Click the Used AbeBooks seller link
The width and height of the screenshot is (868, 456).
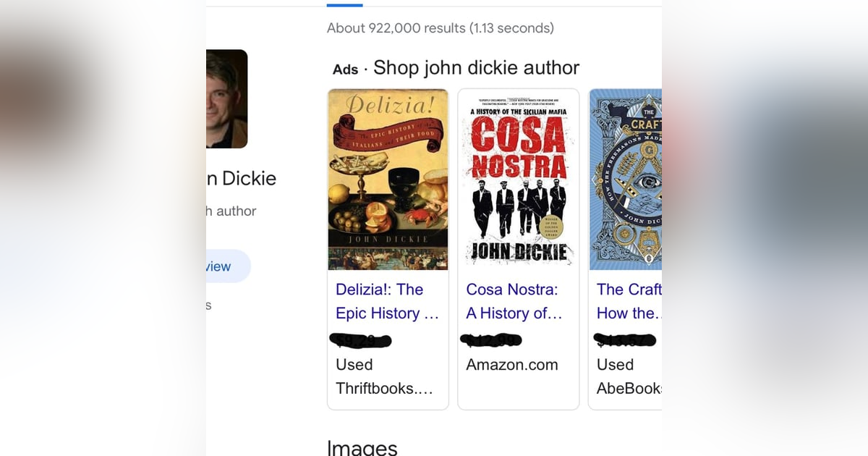tap(629, 376)
